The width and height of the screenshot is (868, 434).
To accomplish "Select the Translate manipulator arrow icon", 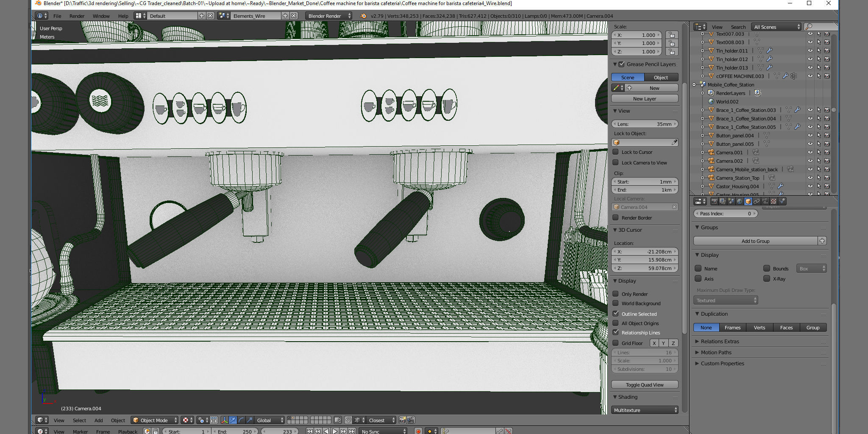I will [x=233, y=420].
